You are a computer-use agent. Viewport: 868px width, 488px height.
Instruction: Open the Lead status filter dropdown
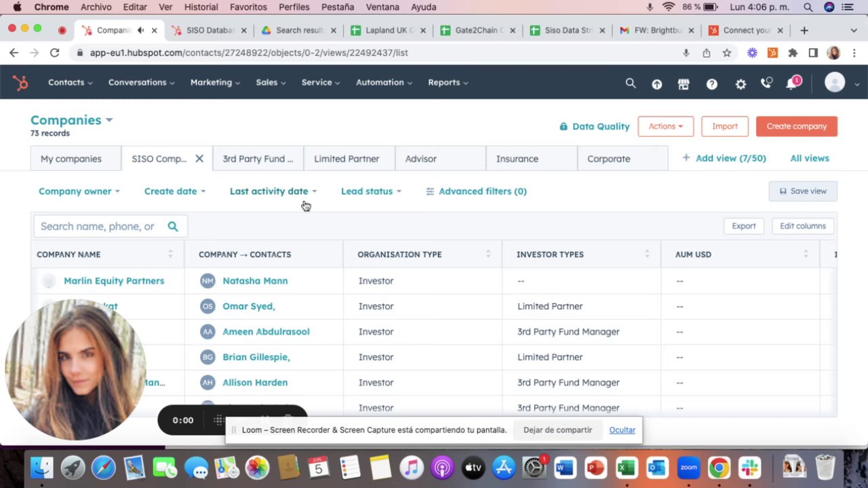(x=371, y=191)
